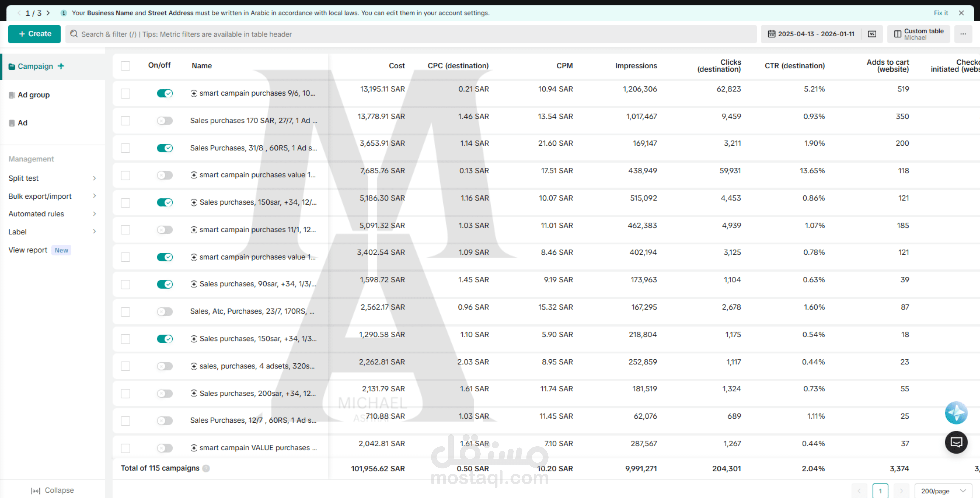Switch to the Ad group tab
980x498 pixels.
coord(33,95)
